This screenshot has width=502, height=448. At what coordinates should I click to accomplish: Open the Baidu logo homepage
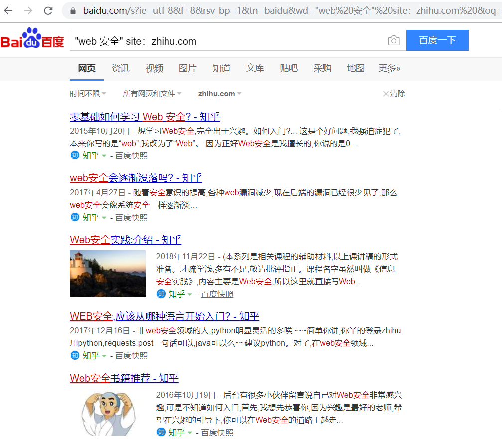(32, 38)
